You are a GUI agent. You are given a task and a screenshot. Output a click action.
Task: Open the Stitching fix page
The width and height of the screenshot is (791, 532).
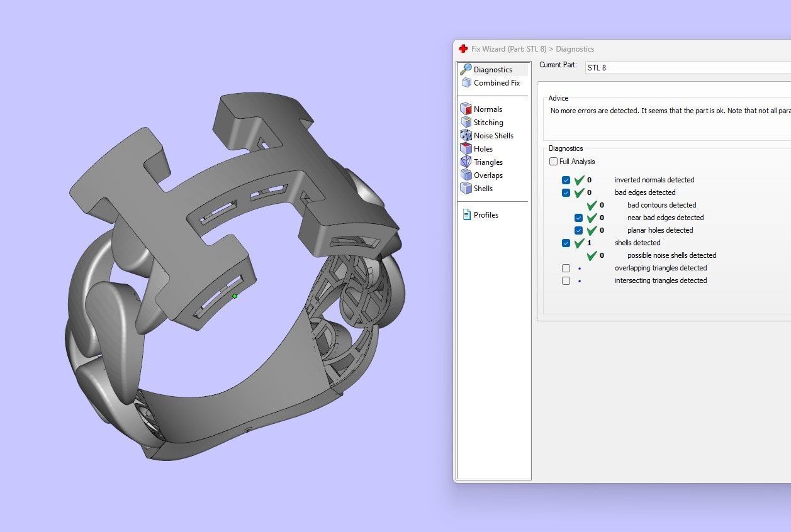click(488, 123)
